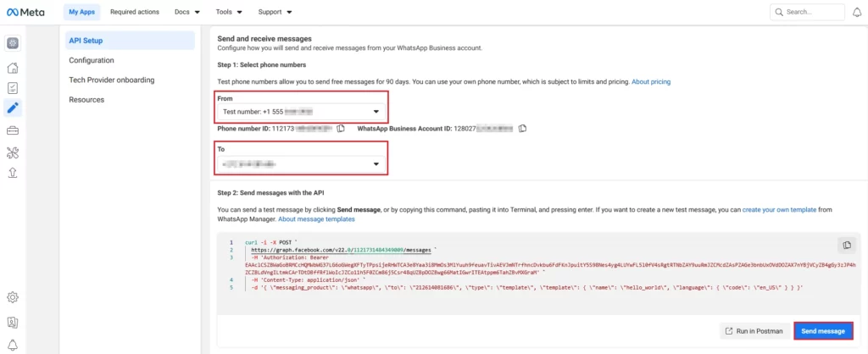The width and height of the screenshot is (868, 354).
Task: Click the graph.facebook.com URL in the code
Action: 341,250
